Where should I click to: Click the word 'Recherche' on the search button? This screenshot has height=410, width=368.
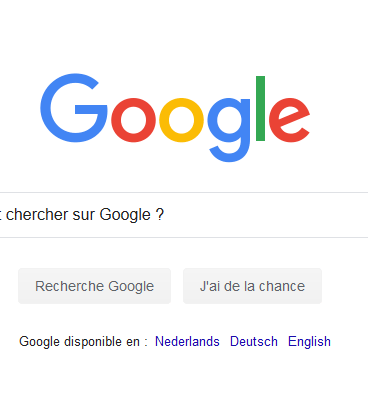pyautogui.click(x=70, y=286)
